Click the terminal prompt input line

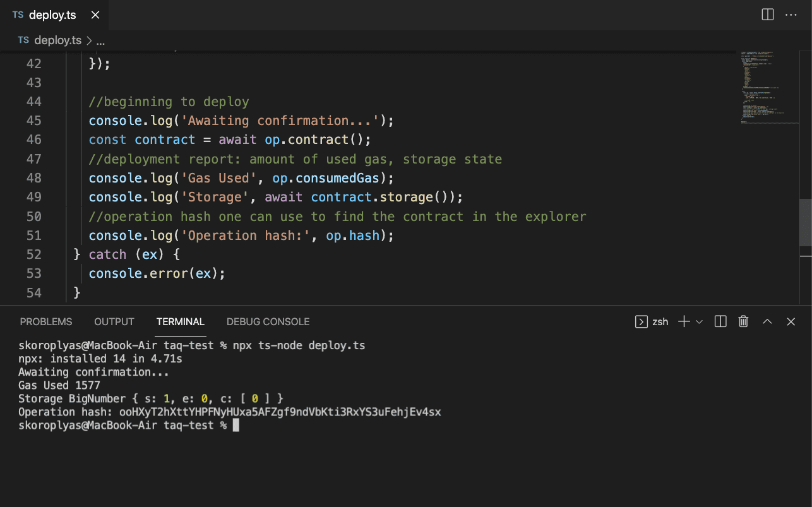(236, 426)
